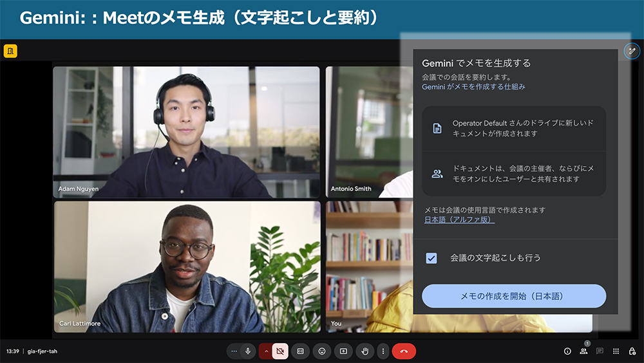Mute the microphone
This screenshot has height=363, width=644.
pyautogui.click(x=248, y=351)
